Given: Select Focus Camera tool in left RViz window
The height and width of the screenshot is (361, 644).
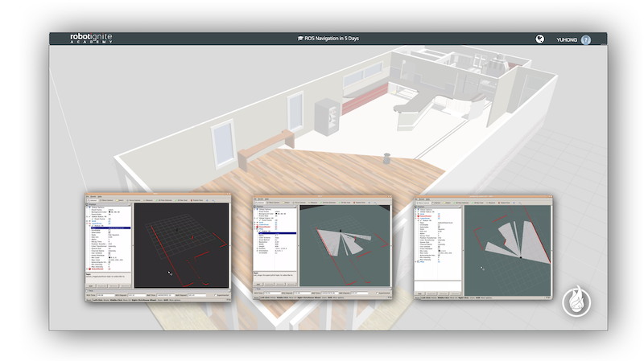Looking at the screenshot, I should point(134,200).
